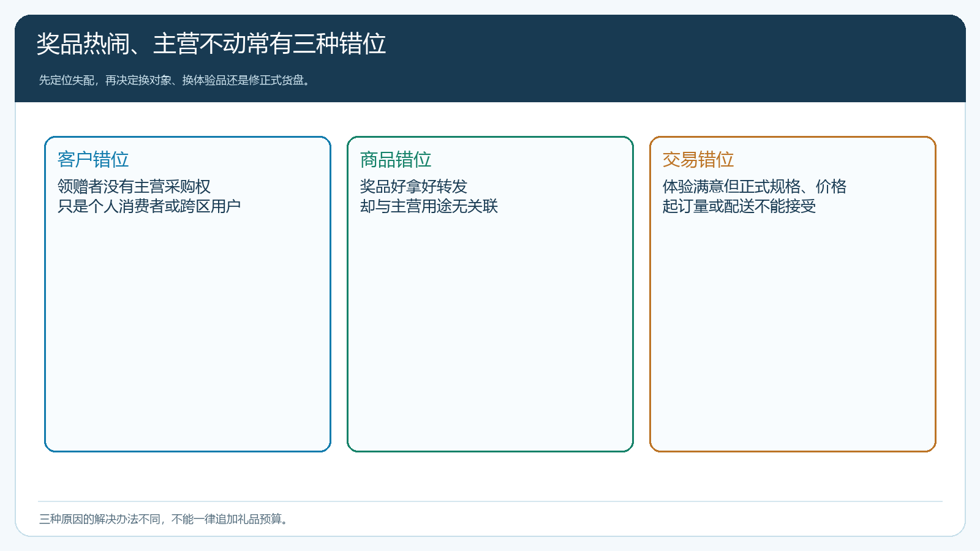
Task: Click the 客户错位 card heading
Action: (93, 159)
